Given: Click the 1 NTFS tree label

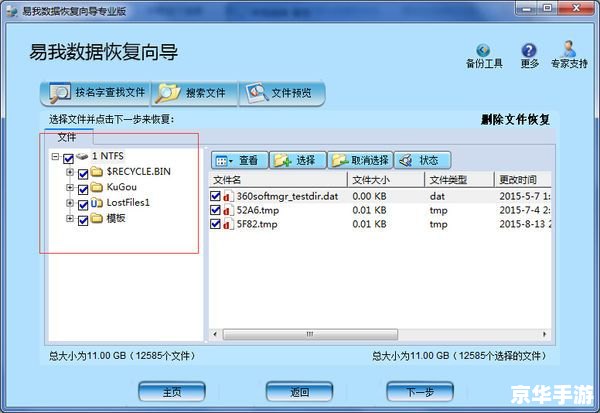Looking at the screenshot, I should pyautogui.click(x=108, y=156).
